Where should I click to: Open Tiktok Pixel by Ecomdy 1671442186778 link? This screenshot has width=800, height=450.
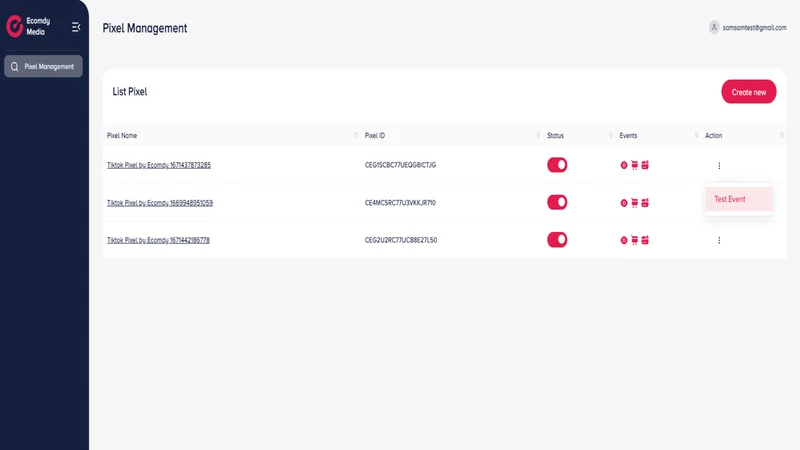[x=158, y=240]
